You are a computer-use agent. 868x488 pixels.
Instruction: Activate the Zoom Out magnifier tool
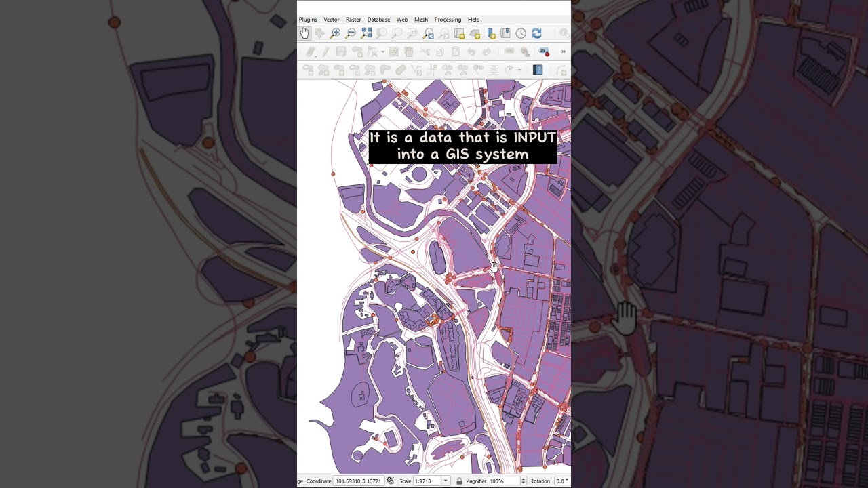[x=351, y=33]
